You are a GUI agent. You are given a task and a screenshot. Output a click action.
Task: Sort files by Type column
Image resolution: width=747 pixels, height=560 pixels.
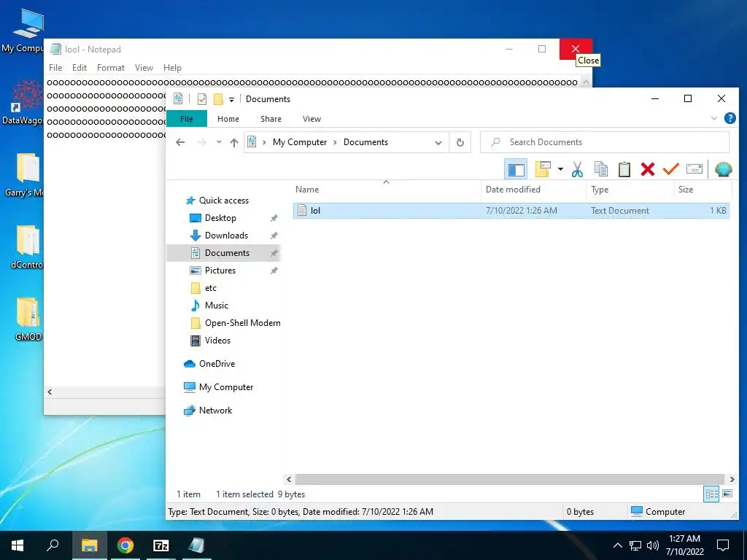pyautogui.click(x=630, y=189)
